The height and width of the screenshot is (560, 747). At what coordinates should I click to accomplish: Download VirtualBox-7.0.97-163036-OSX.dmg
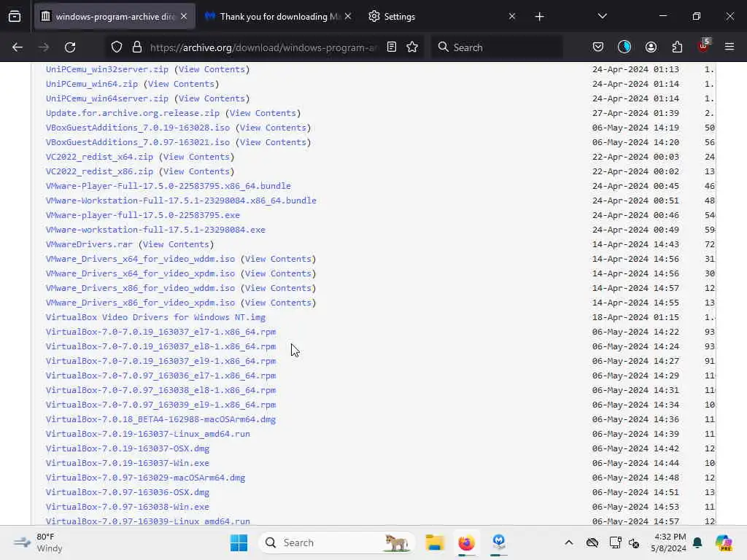pyautogui.click(x=127, y=492)
